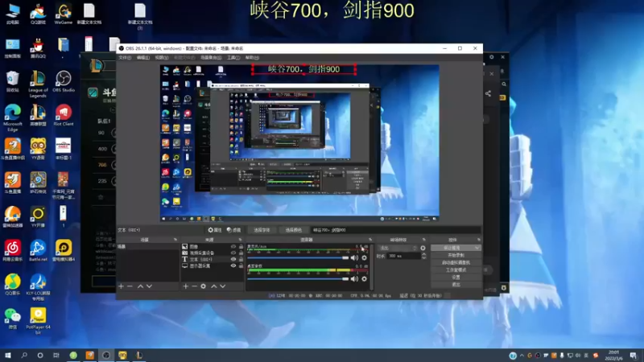Open settings gear for desktop audio channel
This screenshot has width=644, height=362.
tap(365, 278)
